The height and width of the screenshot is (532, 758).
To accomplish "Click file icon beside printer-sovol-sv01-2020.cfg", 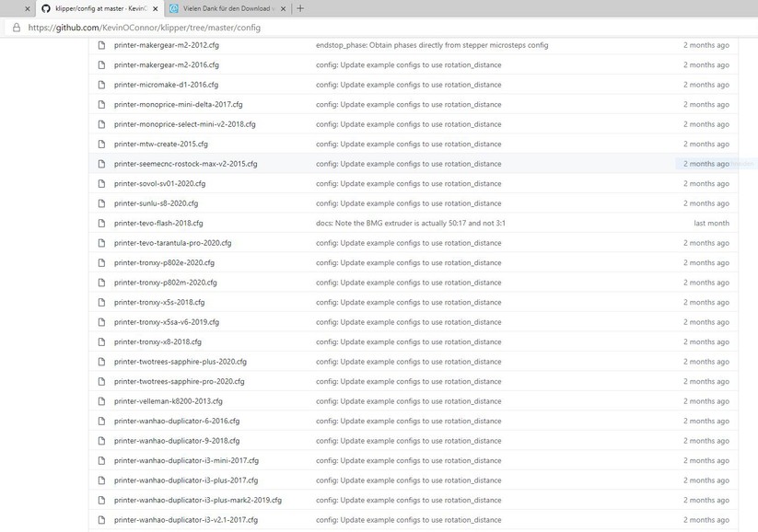I will coord(102,183).
